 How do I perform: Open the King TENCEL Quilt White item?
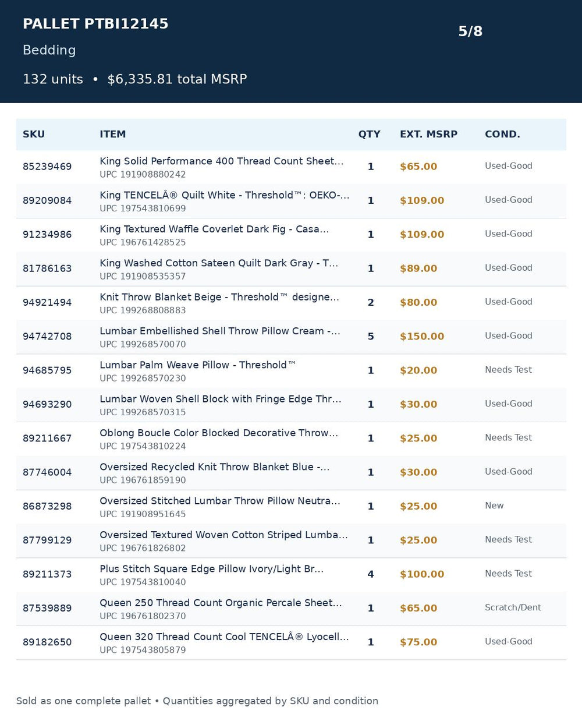224,195
